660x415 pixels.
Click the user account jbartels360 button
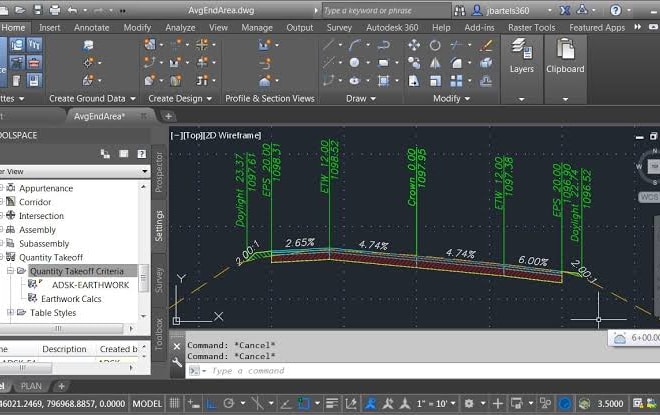[x=508, y=10]
